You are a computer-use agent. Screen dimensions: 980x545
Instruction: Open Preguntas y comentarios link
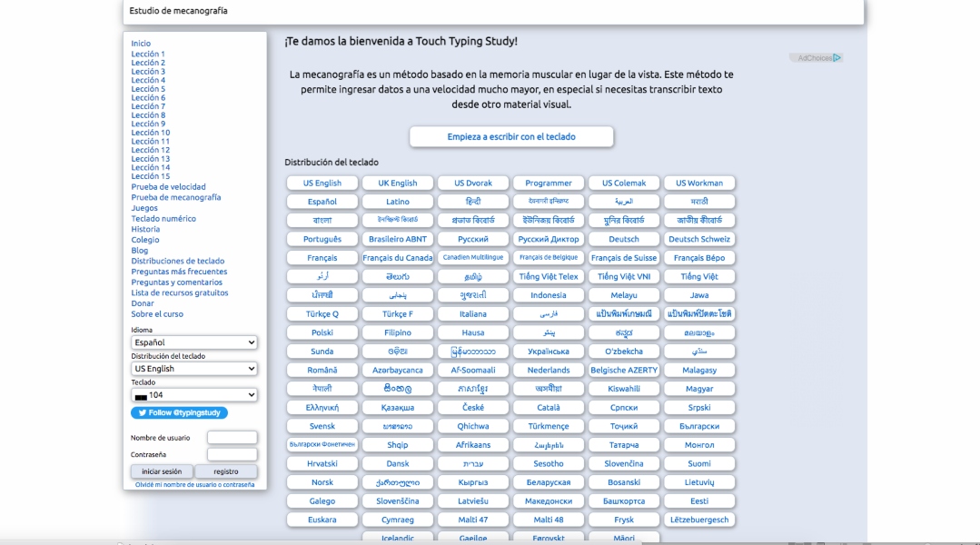pos(176,282)
